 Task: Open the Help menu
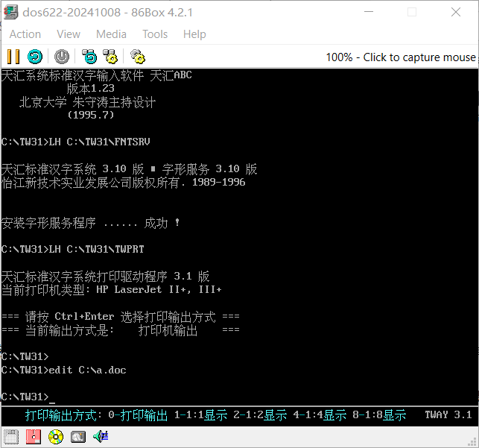194,34
